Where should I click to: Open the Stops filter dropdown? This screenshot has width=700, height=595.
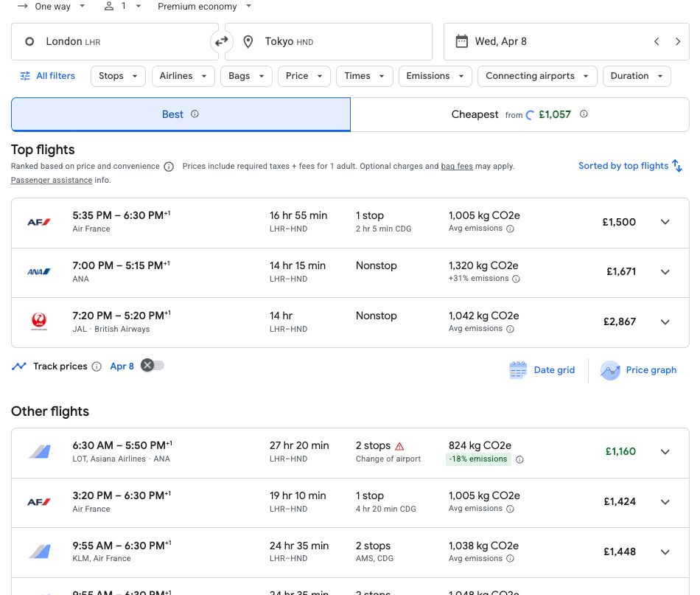point(118,76)
